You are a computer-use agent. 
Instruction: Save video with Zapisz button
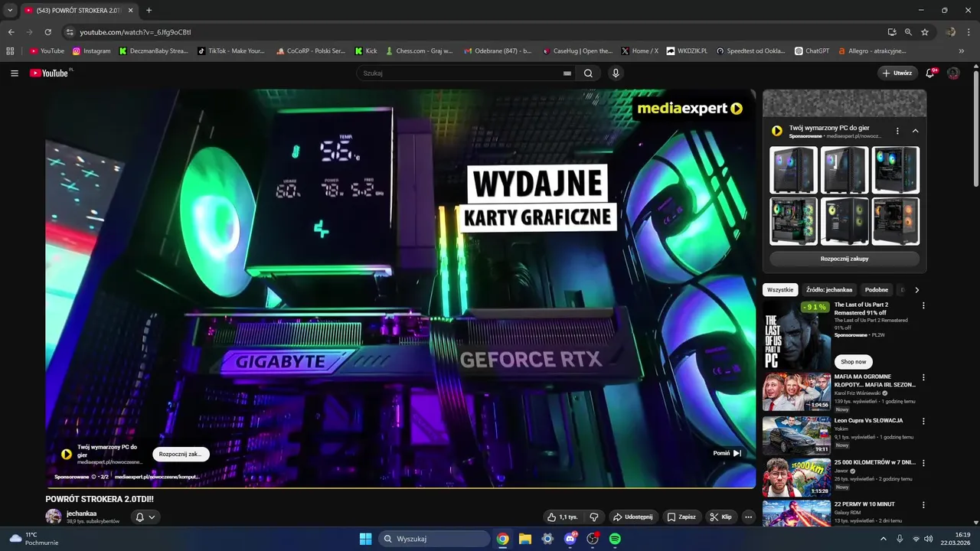pos(681,517)
